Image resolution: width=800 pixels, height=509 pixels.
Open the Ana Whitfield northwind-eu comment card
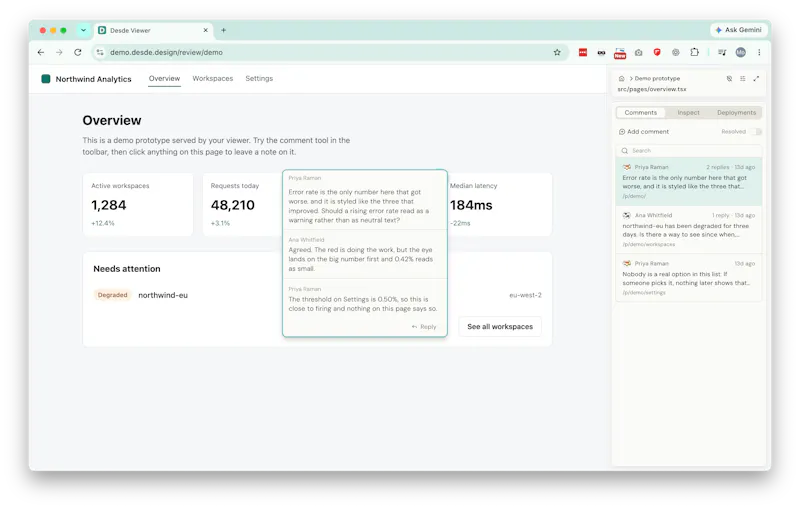689,230
